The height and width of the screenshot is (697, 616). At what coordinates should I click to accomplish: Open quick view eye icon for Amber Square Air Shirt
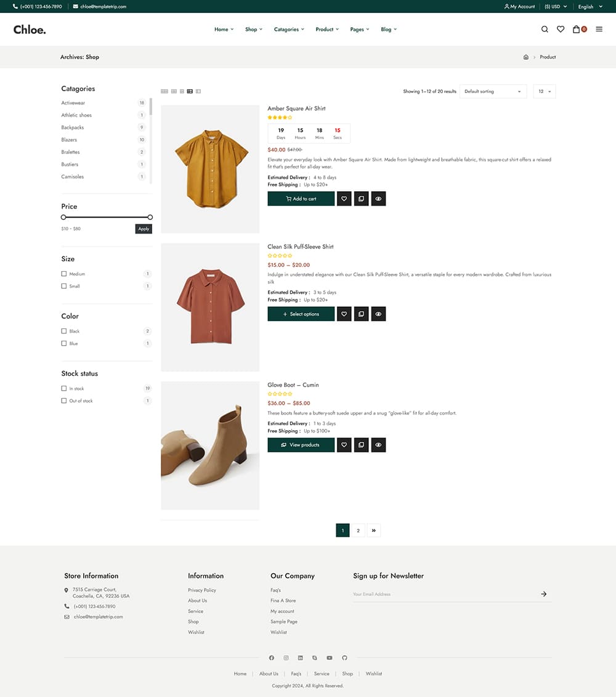point(378,198)
